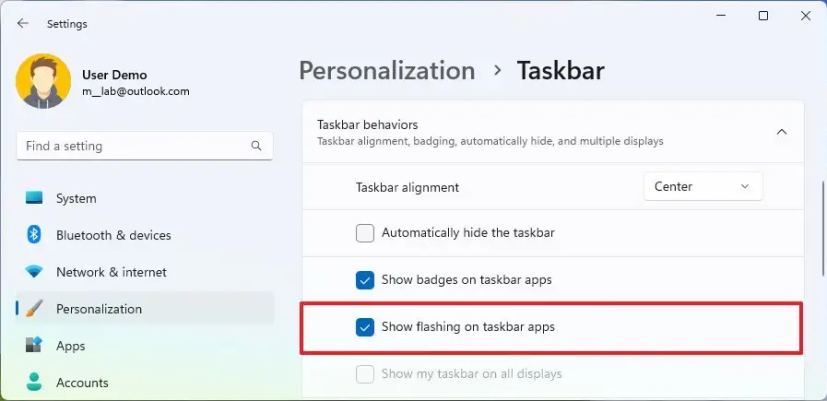Uncheck Show badges on taskbar apps
The height and width of the screenshot is (401, 827).
coord(365,280)
